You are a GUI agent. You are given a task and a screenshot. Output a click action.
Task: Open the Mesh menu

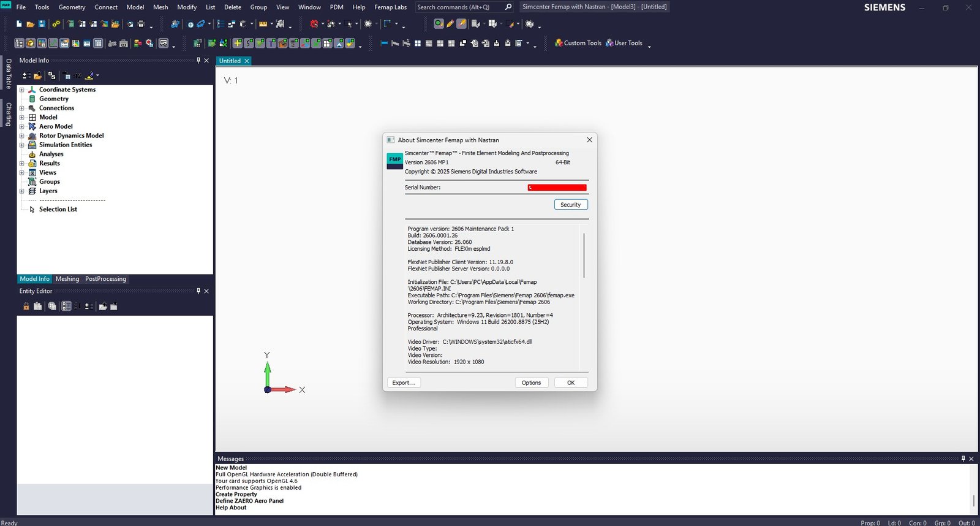click(x=160, y=7)
